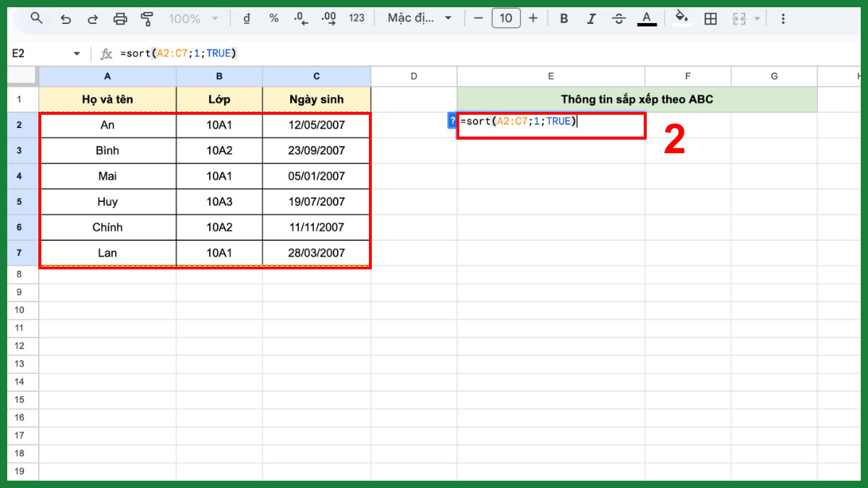Toggle bold formatting

click(563, 18)
